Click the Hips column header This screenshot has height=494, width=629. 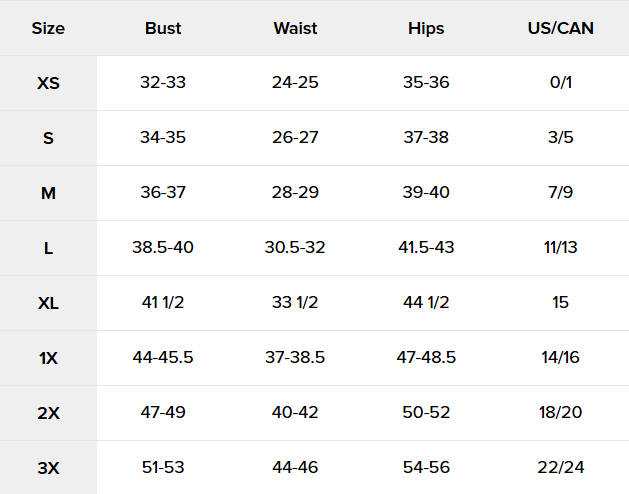pos(427,28)
